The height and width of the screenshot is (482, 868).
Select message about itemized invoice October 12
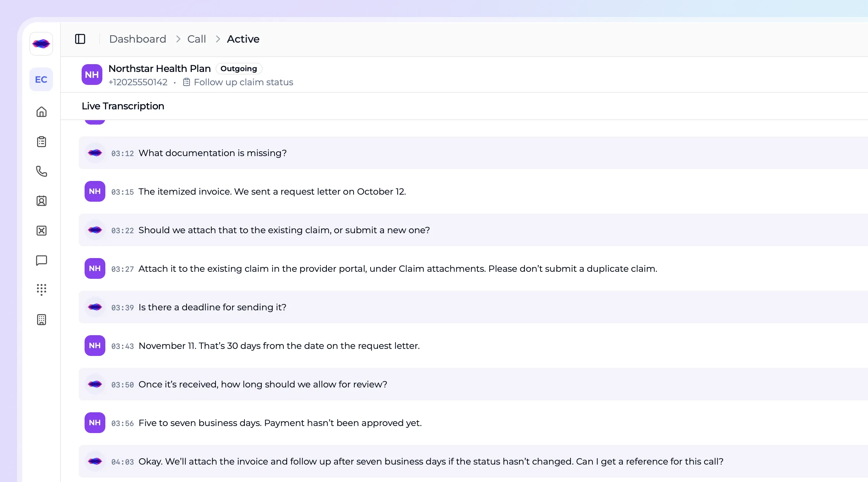pyautogui.click(x=272, y=191)
